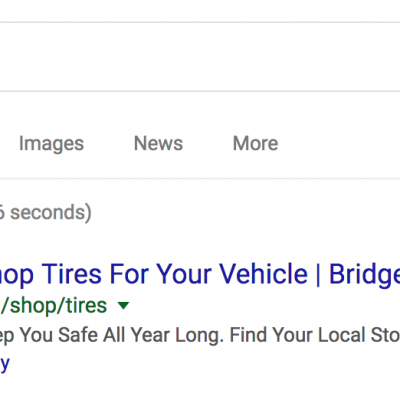Image resolution: width=400 pixels, height=400 pixels.
Task: Open the Images search tab
Action: [x=51, y=144]
